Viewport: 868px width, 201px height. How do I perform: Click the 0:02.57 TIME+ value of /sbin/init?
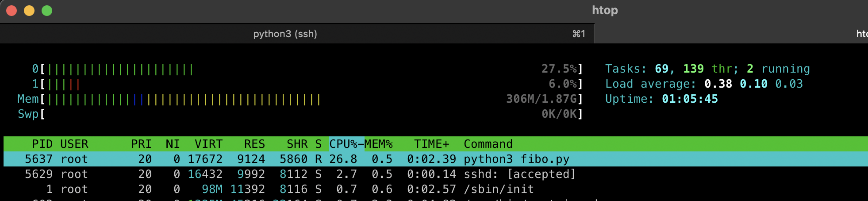(x=431, y=189)
